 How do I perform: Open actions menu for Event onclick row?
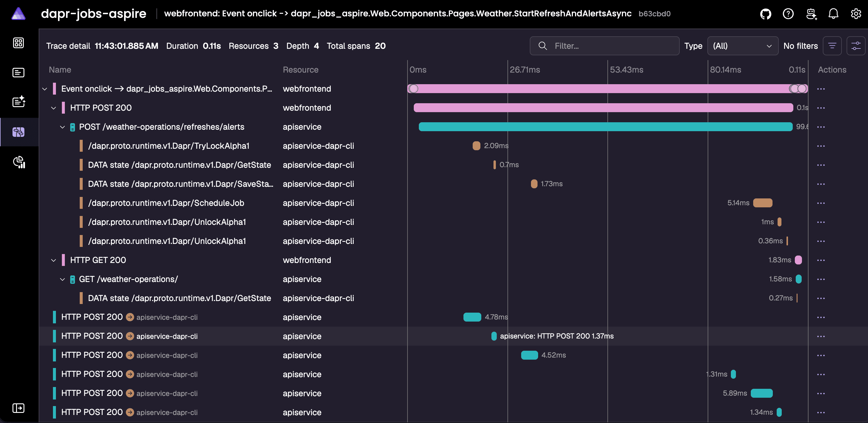[821, 89]
